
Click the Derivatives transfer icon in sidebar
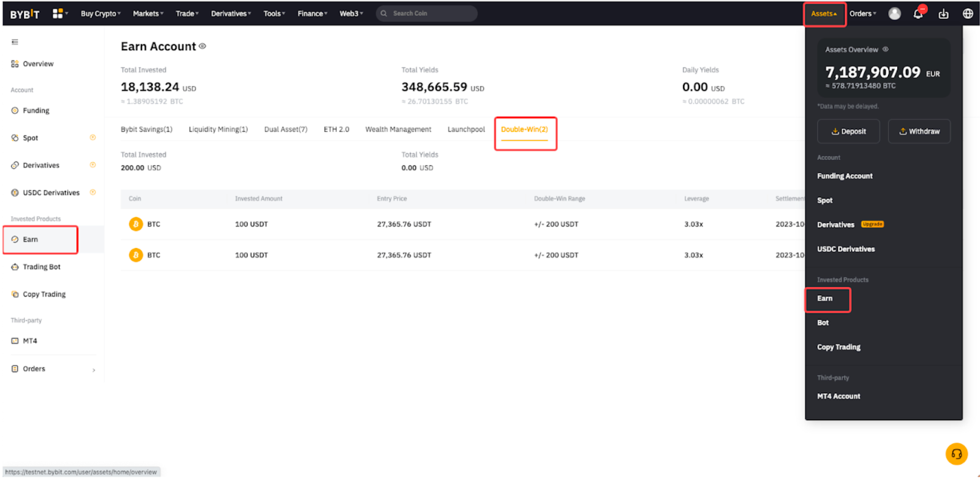(92, 165)
